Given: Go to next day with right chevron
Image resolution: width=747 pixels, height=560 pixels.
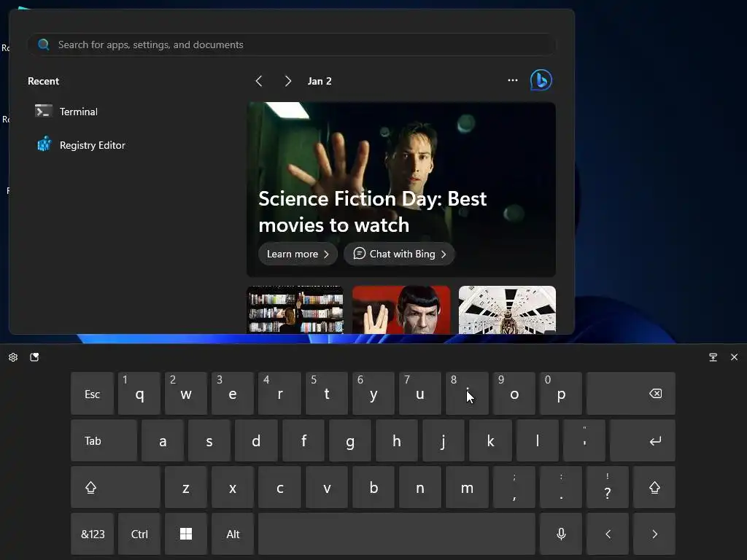Looking at the screenshot, I should click(x=287, y=81).
